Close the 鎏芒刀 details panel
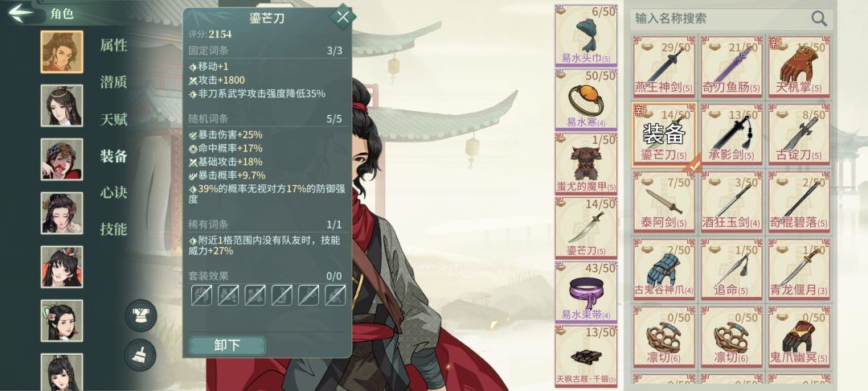868x391 pixels. pyautogui.click(x=342, y=17)
